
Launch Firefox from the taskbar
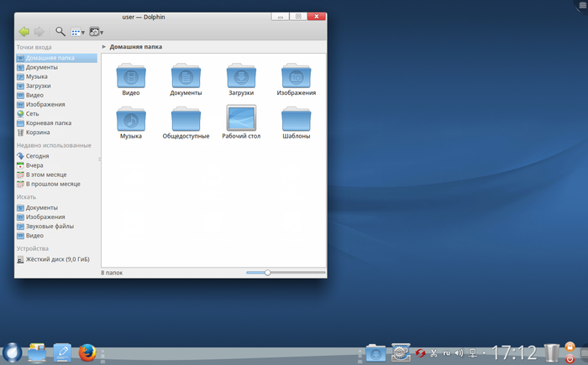pos(87,352)
